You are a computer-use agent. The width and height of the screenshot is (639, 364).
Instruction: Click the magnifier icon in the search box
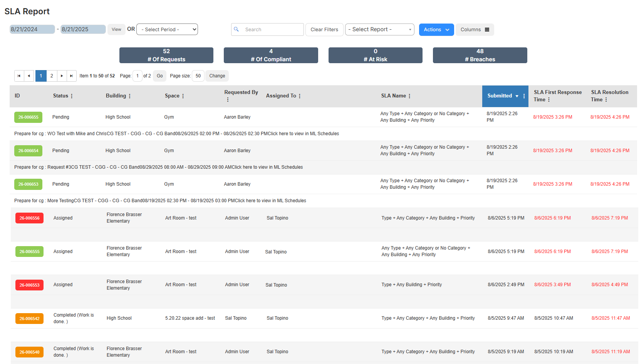coord(236,29)
